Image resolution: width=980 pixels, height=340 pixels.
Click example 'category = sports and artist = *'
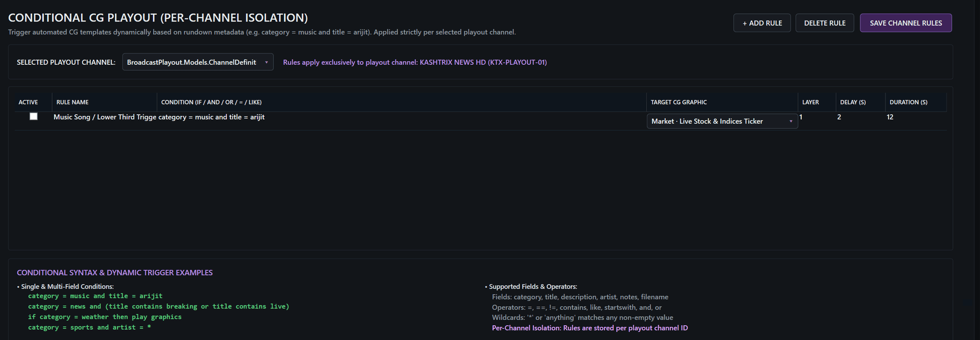[89, 327]
